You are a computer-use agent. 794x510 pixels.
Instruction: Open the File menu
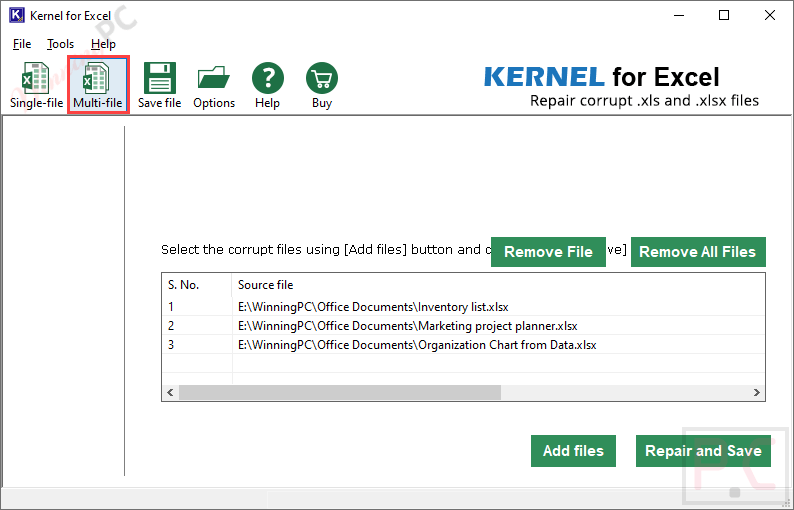click(22, 44)
